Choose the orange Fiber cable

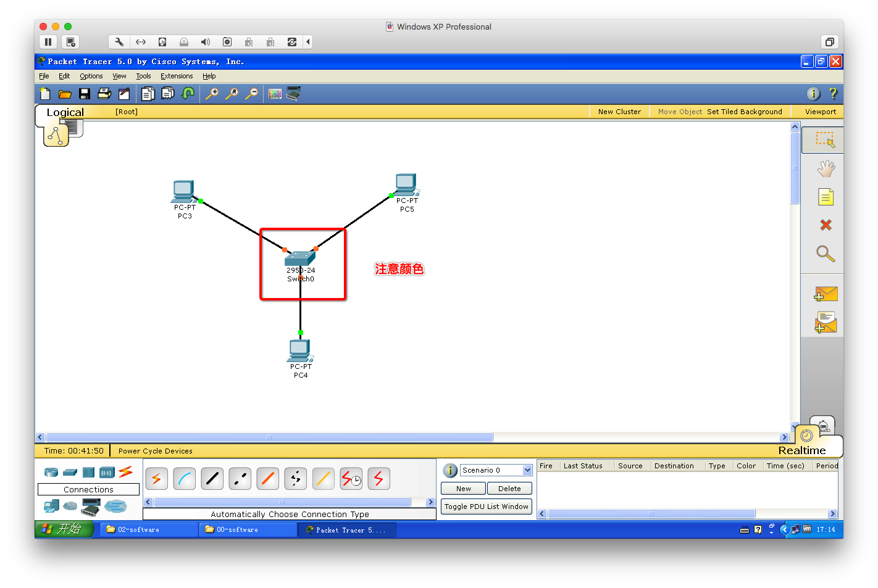click(268, 479)
